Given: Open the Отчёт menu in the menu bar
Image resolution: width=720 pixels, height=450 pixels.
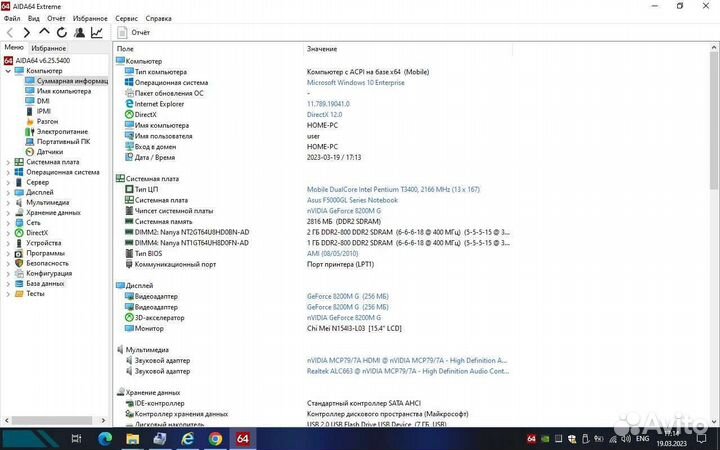Looking at the screenshot, I should (x=56, y=18).
